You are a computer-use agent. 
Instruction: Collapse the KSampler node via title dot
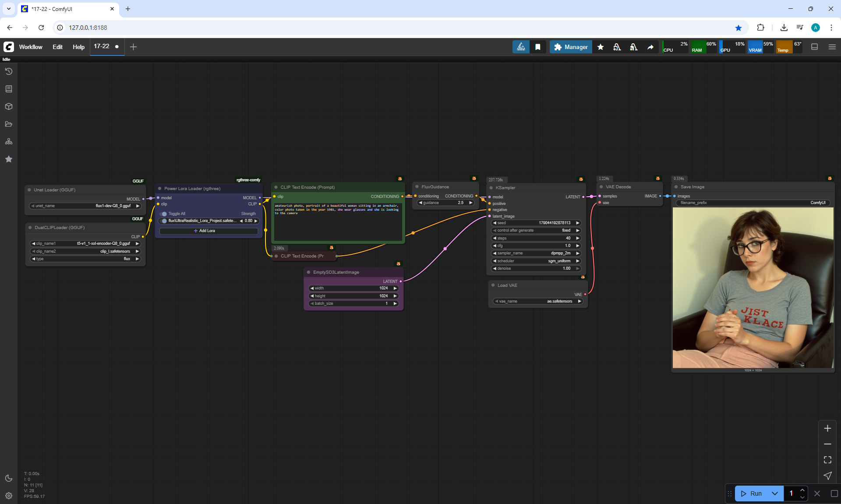pos(491,188)
